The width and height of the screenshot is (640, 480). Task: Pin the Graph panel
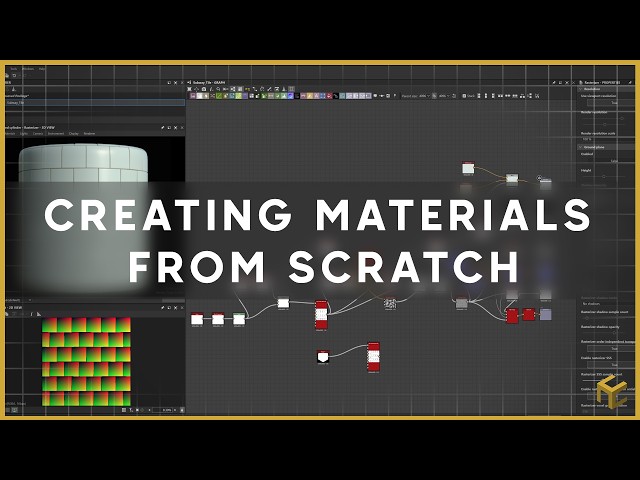pyautogui.click(x=554, y=82)
